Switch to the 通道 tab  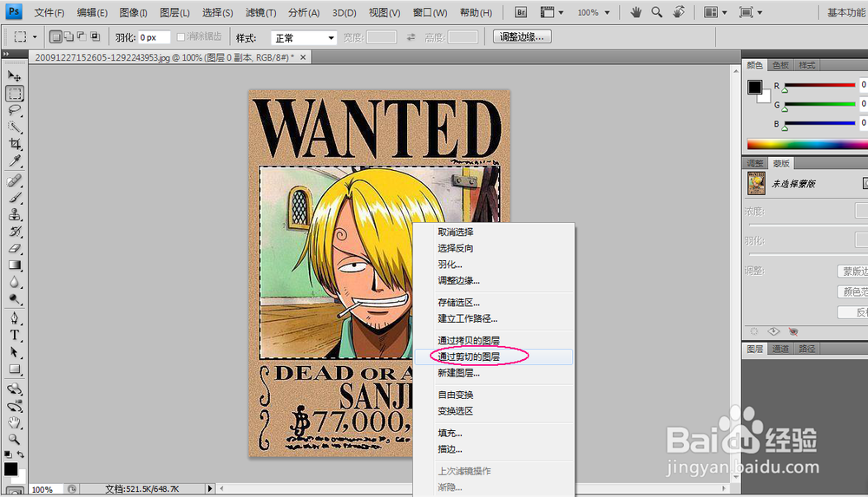pos(780,349)
